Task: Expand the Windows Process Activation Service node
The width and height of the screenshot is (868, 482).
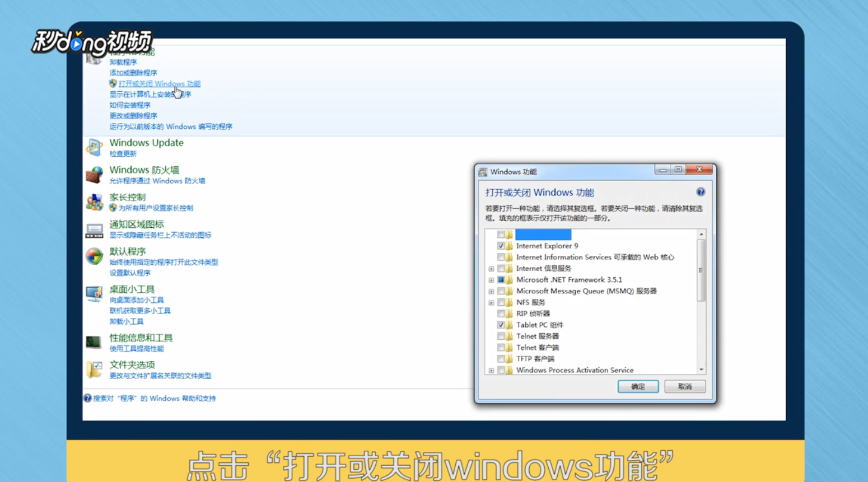Action: [491, 370]
